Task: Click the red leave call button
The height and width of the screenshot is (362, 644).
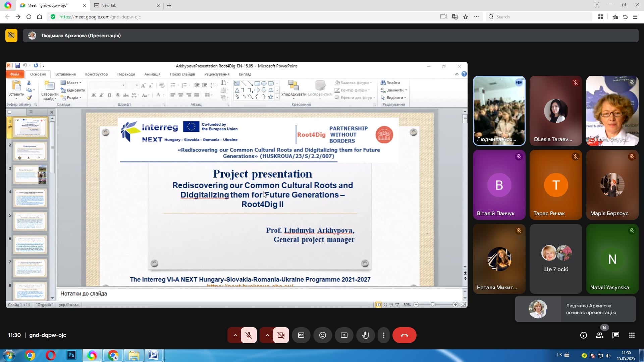Action: [x=405, y=335]
